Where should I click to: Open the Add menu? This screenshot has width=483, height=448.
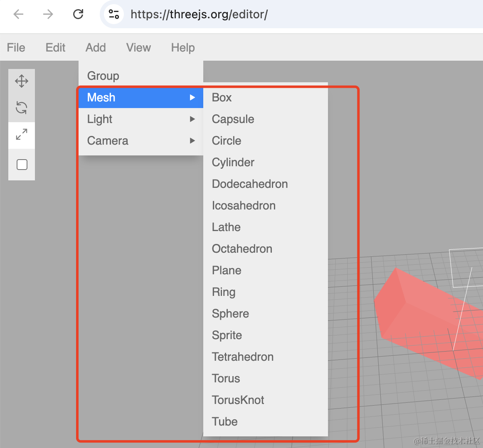point(96,48)
